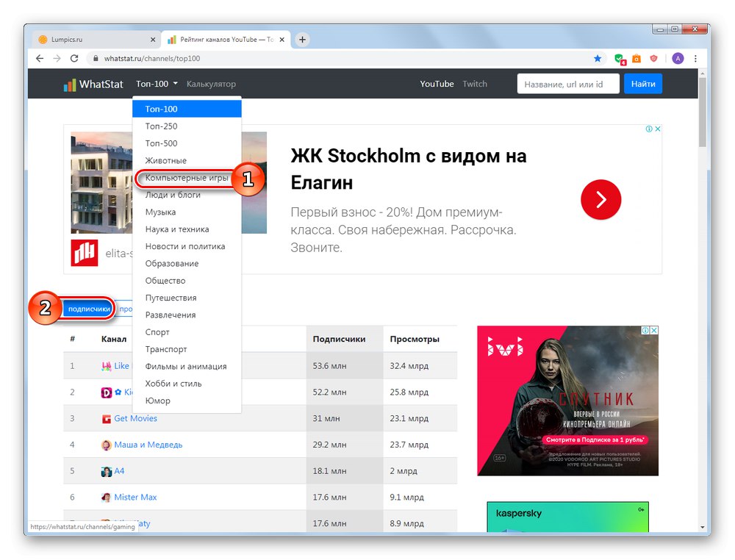Choose Образование category
735x560 pixels.
[187, 264]
